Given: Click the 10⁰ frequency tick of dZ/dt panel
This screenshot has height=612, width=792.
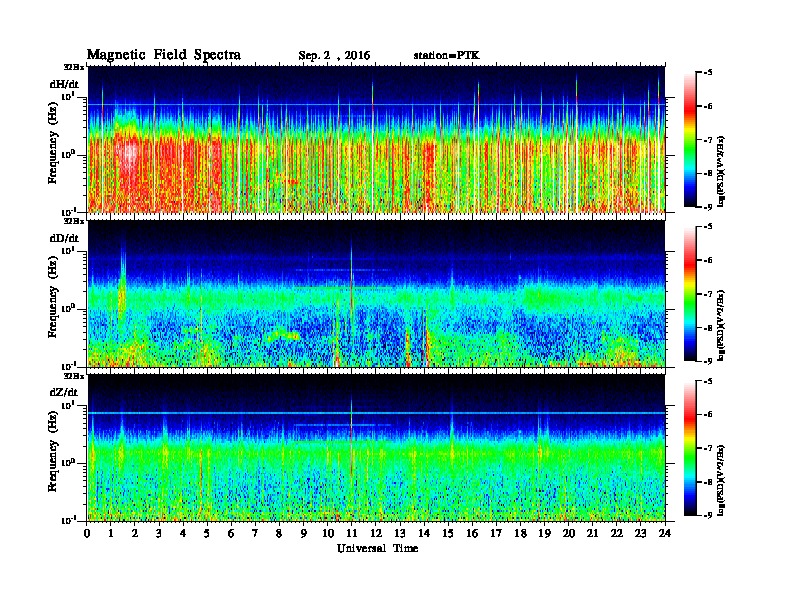Looking at the screenshot, I should click(69, 462).
